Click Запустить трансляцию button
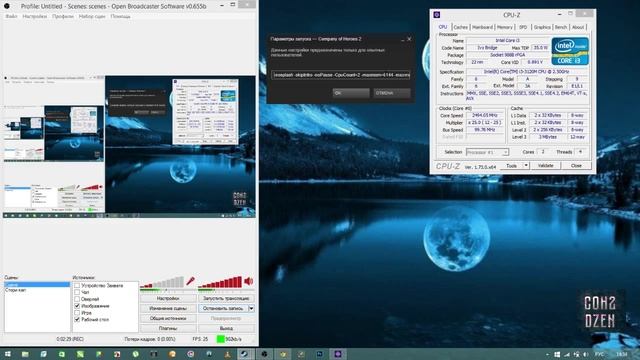Viewport: 640px width, 360px height. [x=226, y=299]
